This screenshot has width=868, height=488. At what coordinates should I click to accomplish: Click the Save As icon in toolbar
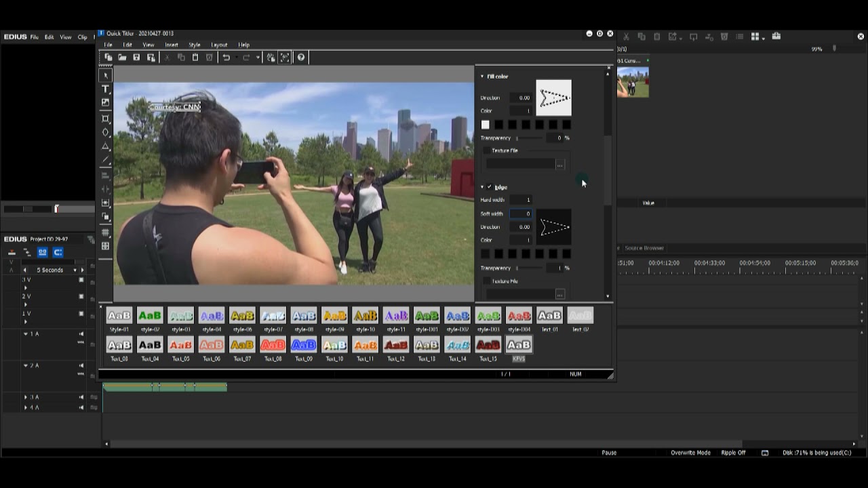[151, 58]
